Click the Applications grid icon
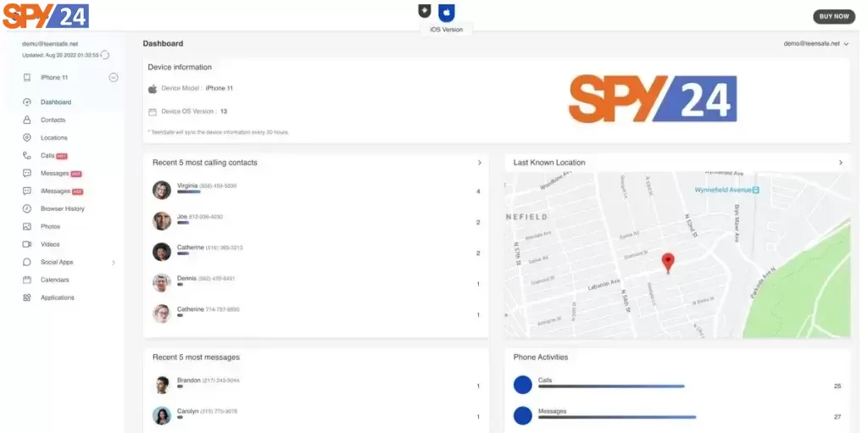Viewport: 868px width, 433px height. tap(26, 297)
